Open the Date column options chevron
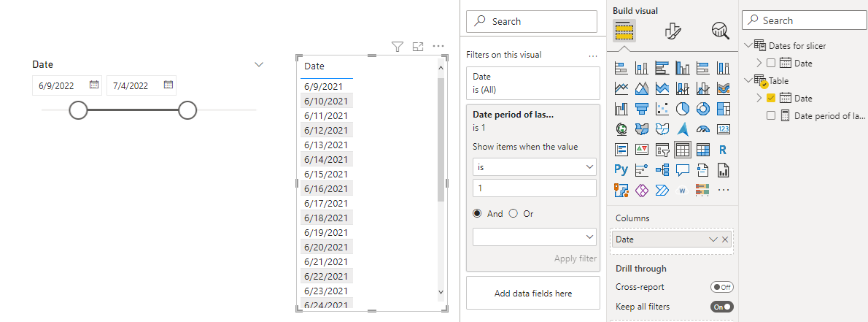The image size is (868, 322). (x=713, y=239)
